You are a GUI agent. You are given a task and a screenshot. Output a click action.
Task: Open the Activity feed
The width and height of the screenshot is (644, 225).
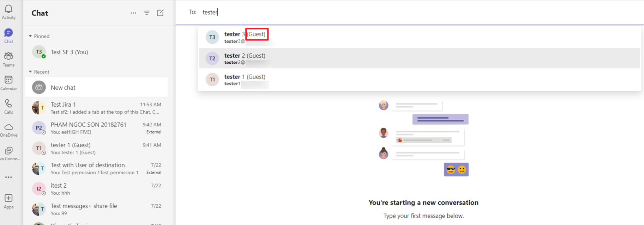click(x=8, y=12)
